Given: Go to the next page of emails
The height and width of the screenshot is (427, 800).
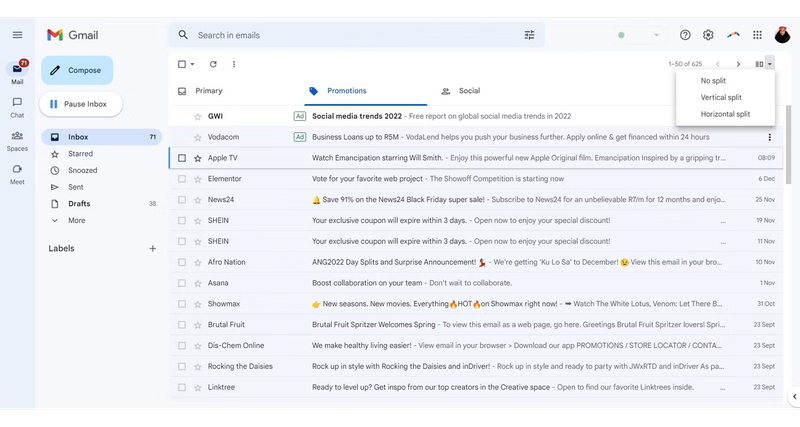Looking at the screenshot, I should [738, 64].
